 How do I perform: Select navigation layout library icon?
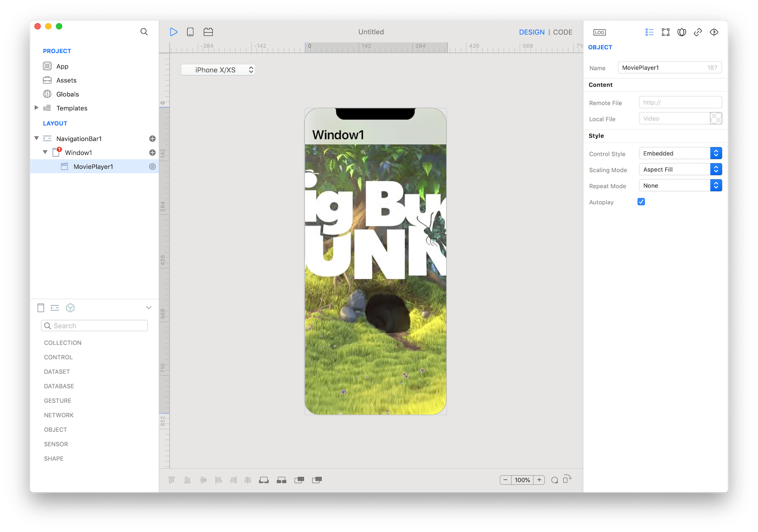[x=55, y=308]
